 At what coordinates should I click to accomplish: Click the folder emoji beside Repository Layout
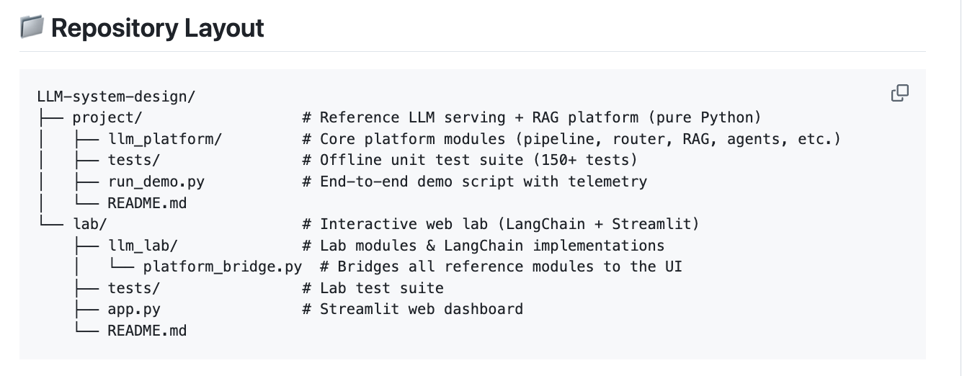[x=32, y=27]
